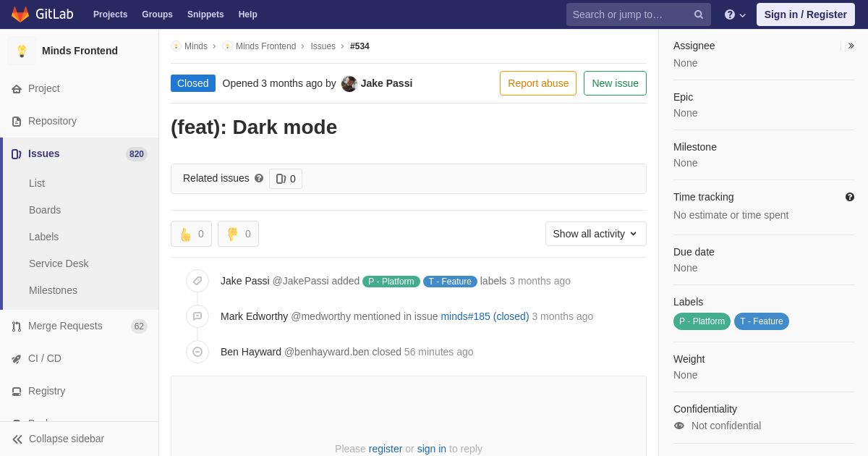
Task: Click the Merge Requests icon in sidebar
Action: pos(17,326)
